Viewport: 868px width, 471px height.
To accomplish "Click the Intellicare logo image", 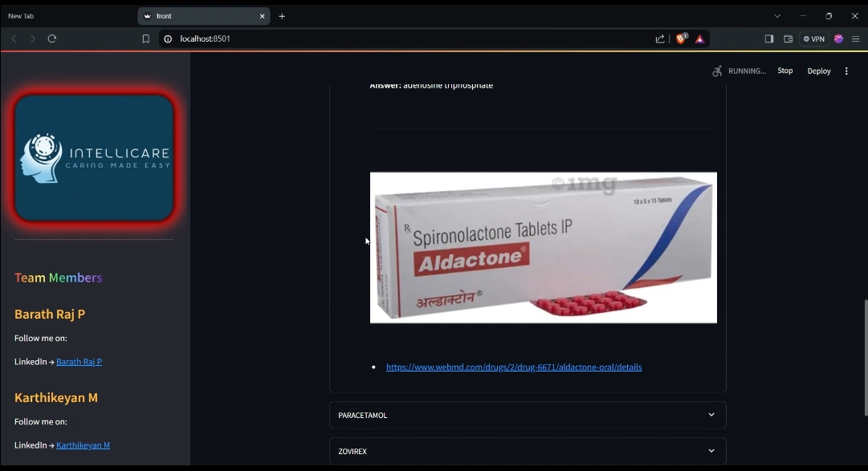I will [x=94, y=158].
